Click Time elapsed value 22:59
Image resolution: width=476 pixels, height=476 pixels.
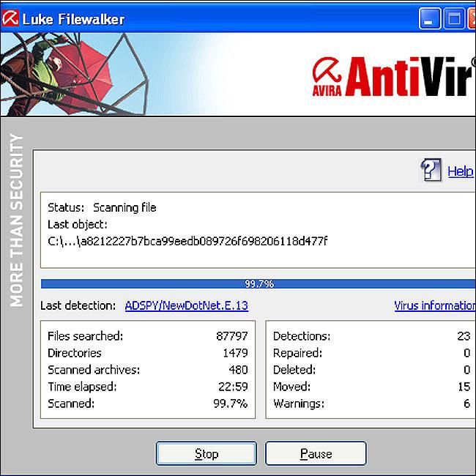point(233,387)
